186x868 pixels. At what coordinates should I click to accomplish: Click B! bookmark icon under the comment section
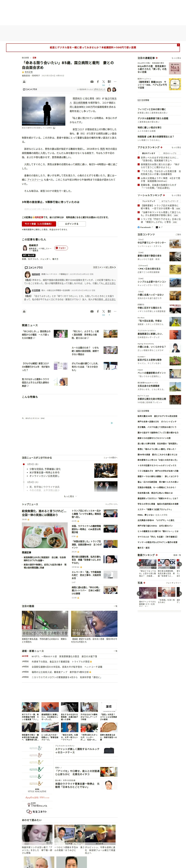tap(109, 311)
